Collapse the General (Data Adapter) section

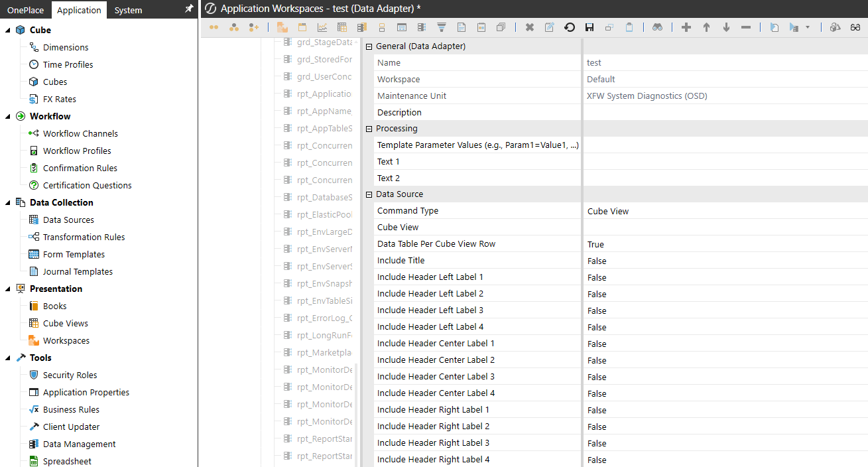(369, 46)
